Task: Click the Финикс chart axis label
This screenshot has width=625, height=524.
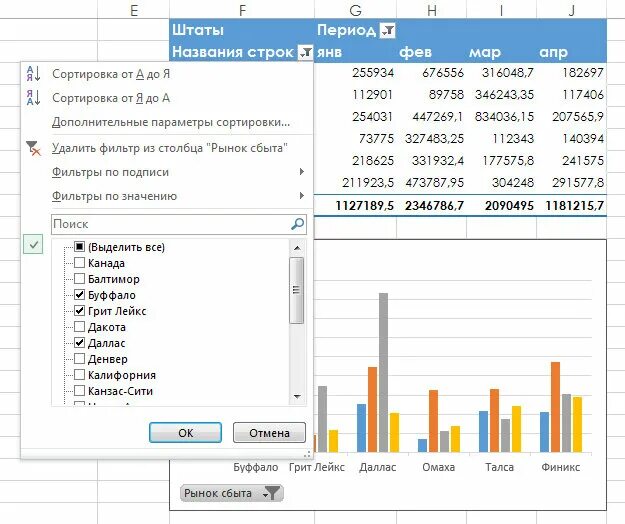Action: click(560, 467)
